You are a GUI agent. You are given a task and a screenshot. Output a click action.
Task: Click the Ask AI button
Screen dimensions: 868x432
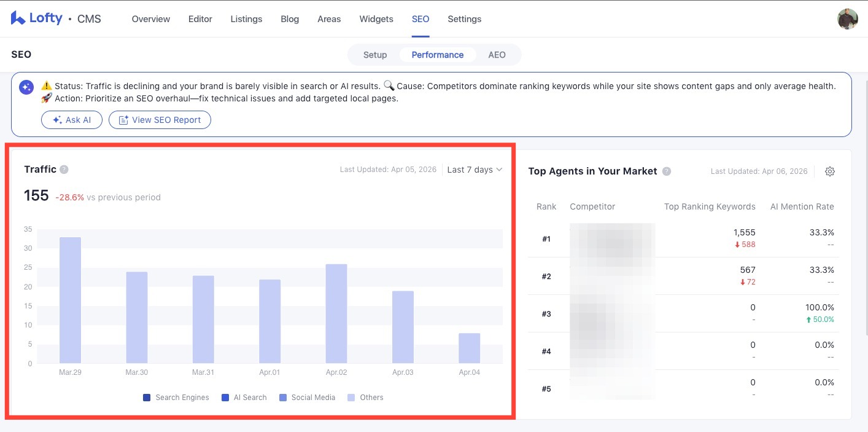72,120
